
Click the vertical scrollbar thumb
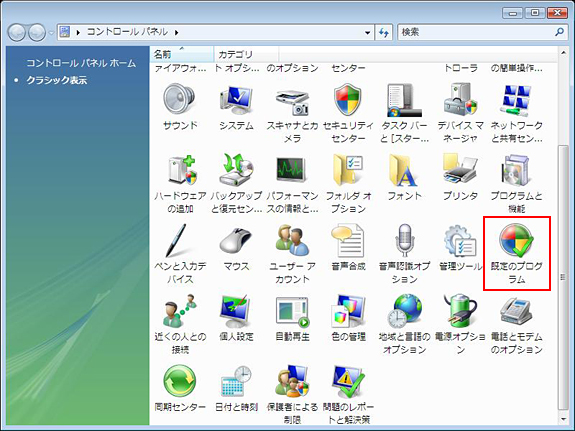pos(563,277)
